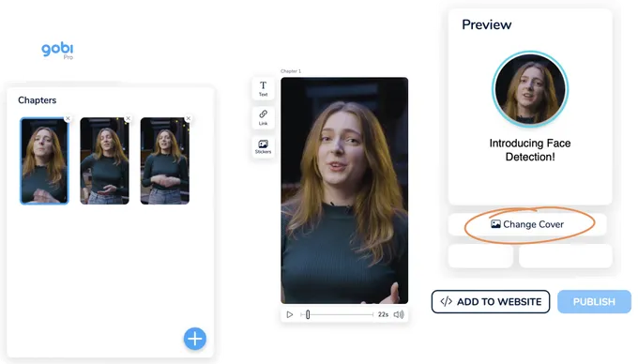Click the Preview panel heading
The image size is (638, 364).
487,24
